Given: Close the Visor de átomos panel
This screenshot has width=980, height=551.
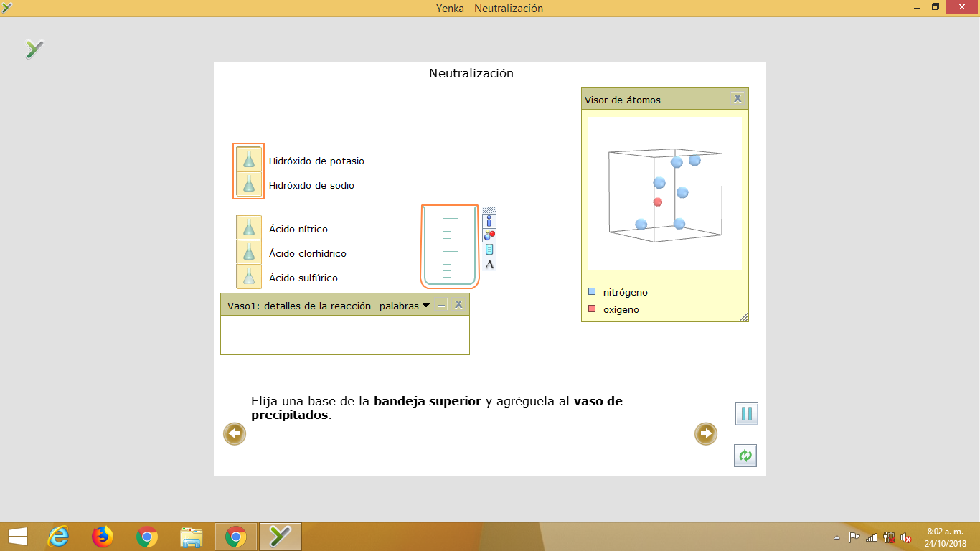Looking at the screenshot, I should [x=738, y=98].
